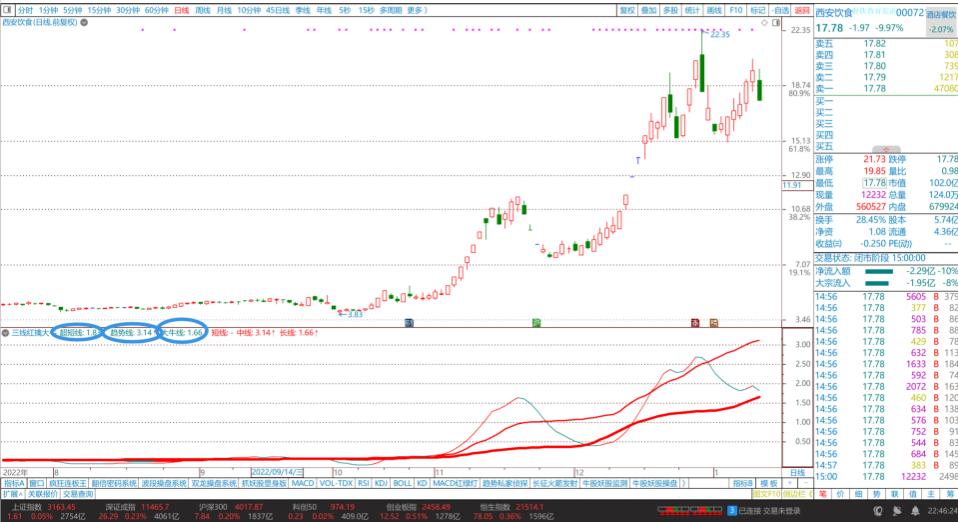
Task: Select the 1分钟 period
Action: 48,10
